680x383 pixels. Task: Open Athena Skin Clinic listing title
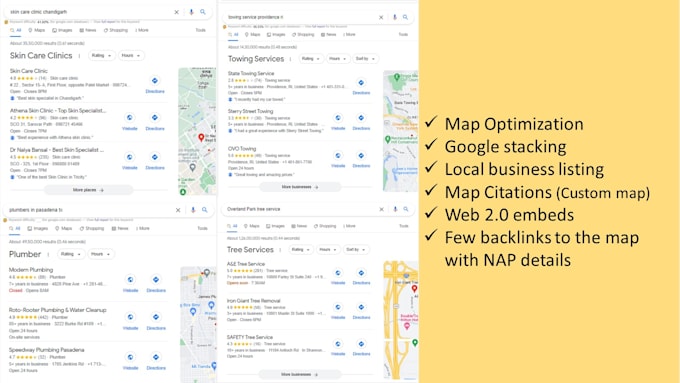pos(58,111)
